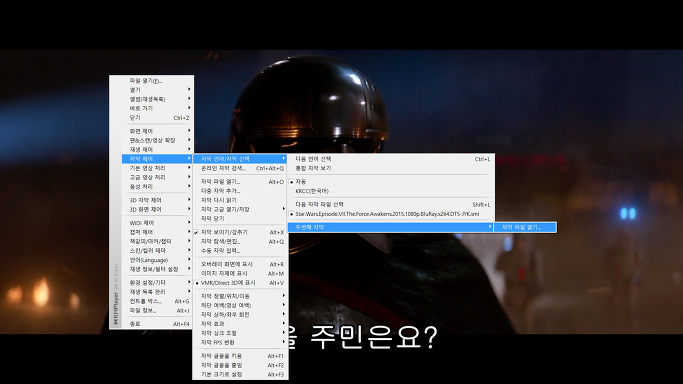Choose '닫기' Ctrl+Z entry
The height and width of the screenshot is (384, 683).
157,118
